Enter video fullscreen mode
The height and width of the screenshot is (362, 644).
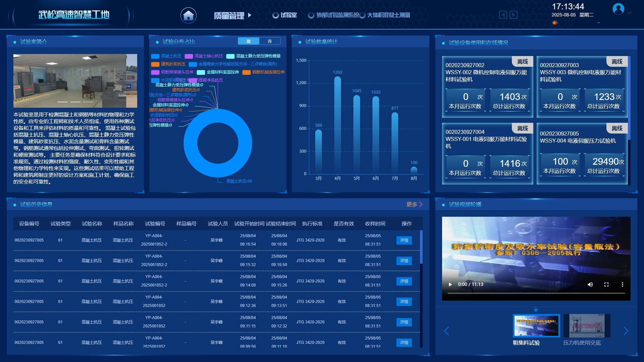(606, 285)
